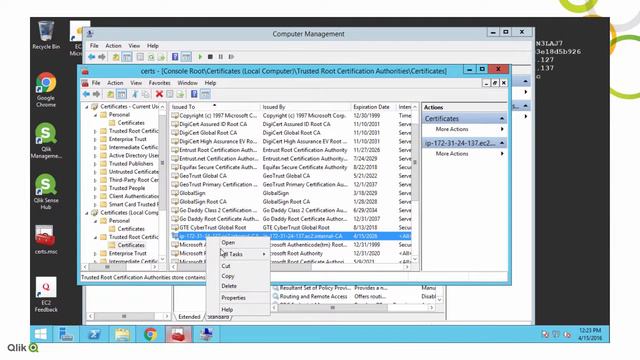This screenshot has width=640, height=360.
Task: Click Back arrow in Computer Management toolbar
Action: tap(91, 57)
